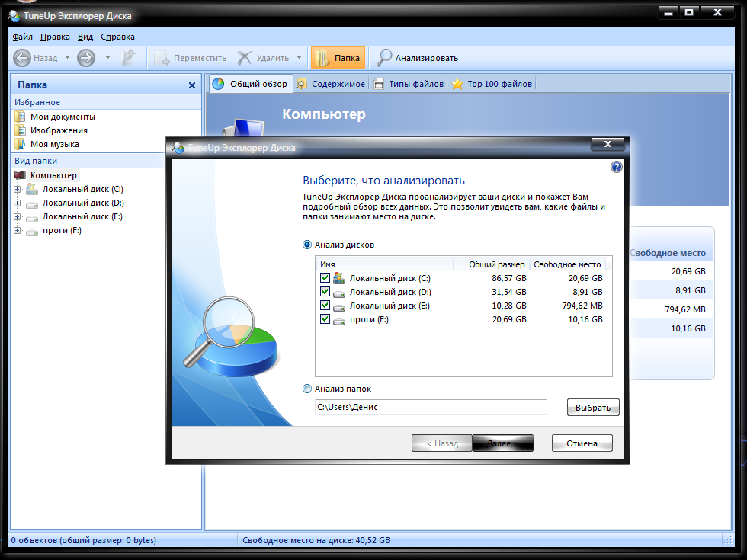
Task: Click Компьютер icon in folder tree
Action: [x=20, y=175]
